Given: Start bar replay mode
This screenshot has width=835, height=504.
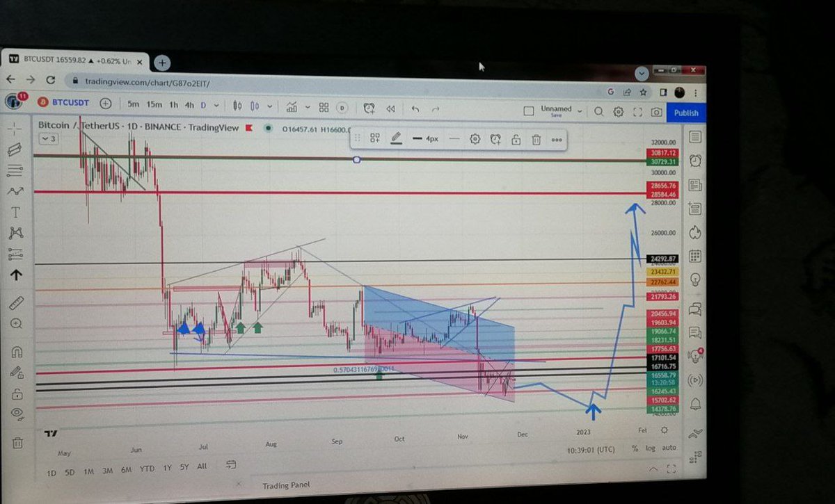Looking at the screenshot, I should point(391,108).
